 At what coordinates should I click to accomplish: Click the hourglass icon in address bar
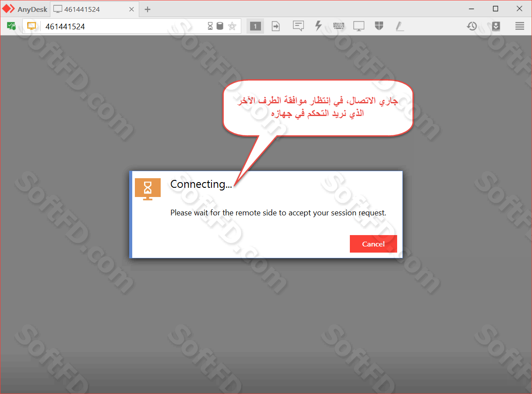(210, 26)
